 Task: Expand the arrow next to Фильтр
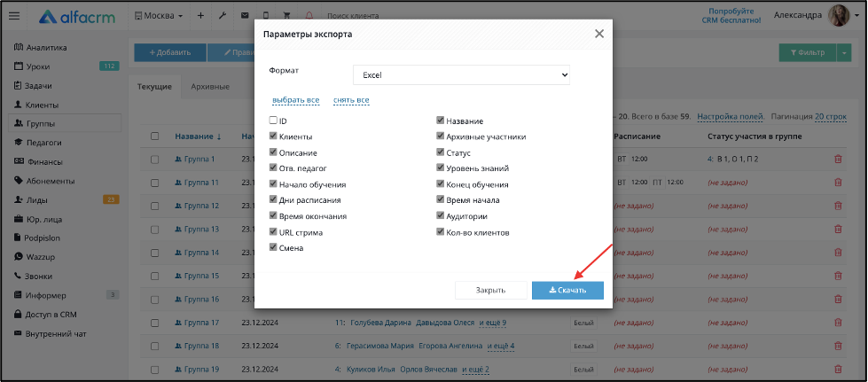click(x=844, y=52)
